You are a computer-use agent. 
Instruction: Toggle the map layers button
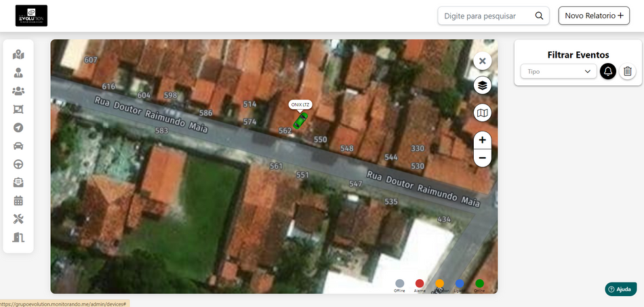pyautogui.click(x=482, y=85)
